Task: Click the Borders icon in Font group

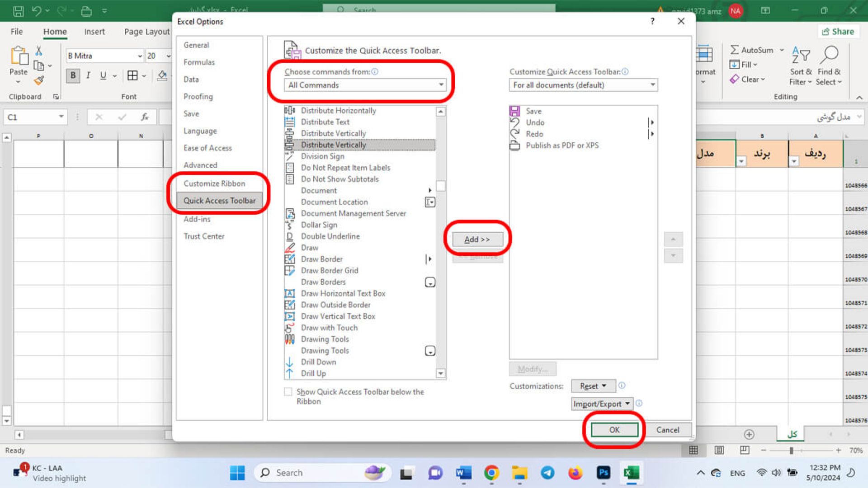Action: [132, 75]
